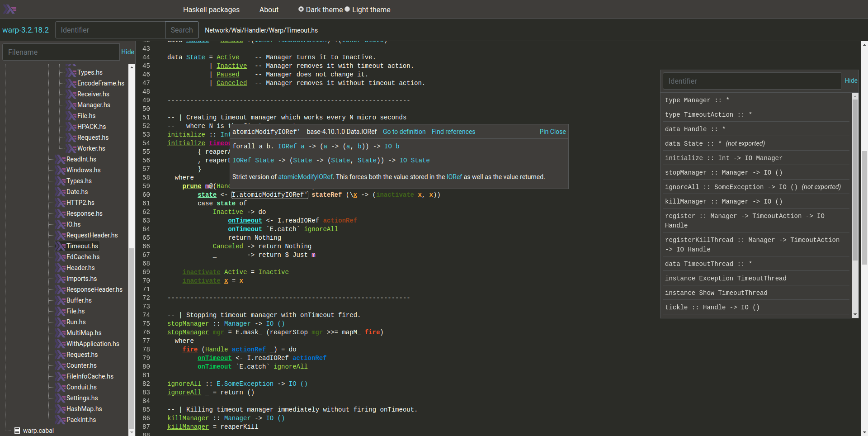Viewport: 868px width, 436px height.
Task: Focus the Filename filter input field
Action: [x=61, y=52]
